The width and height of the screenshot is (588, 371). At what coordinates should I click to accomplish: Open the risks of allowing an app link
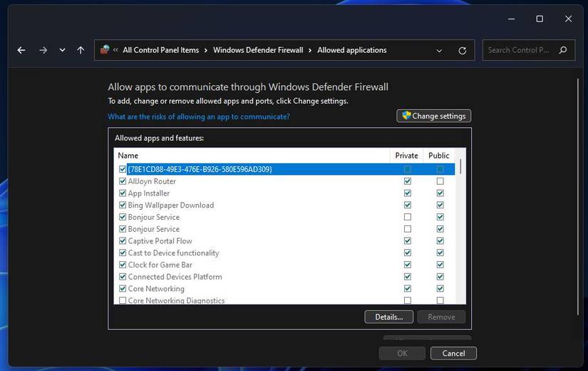tap(199, 117)
